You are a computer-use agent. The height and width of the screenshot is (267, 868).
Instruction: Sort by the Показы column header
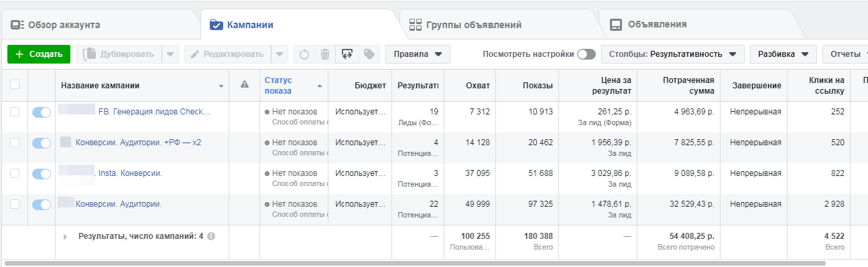point(527,85)
